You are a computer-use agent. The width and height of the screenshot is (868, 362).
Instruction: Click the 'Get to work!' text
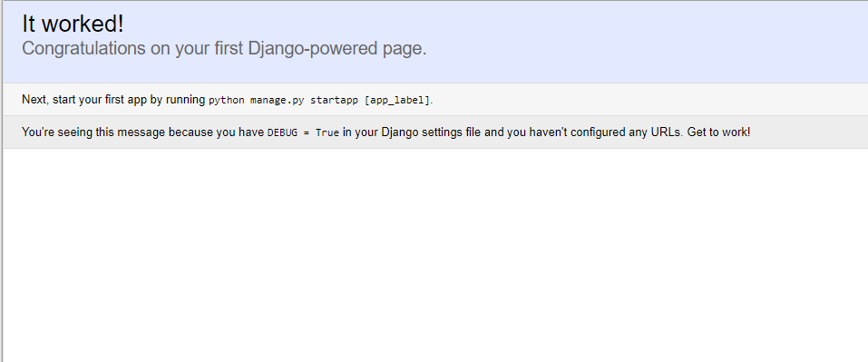tap(718, 132)
